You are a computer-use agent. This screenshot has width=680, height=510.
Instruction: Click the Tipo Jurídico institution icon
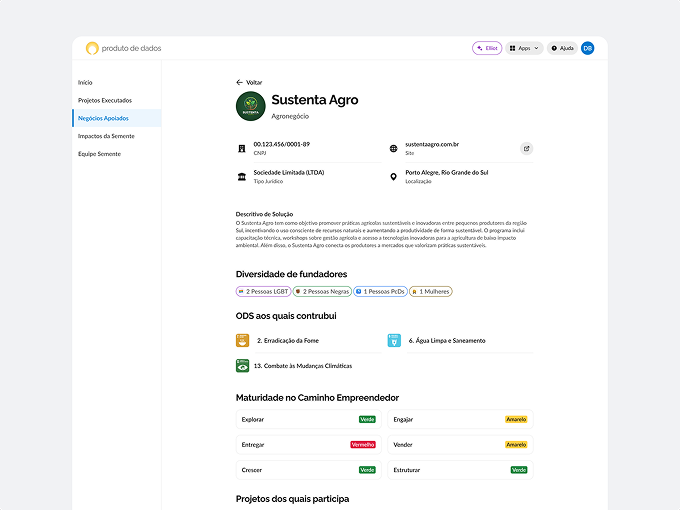pyautogui.click(x=241, y=177)
